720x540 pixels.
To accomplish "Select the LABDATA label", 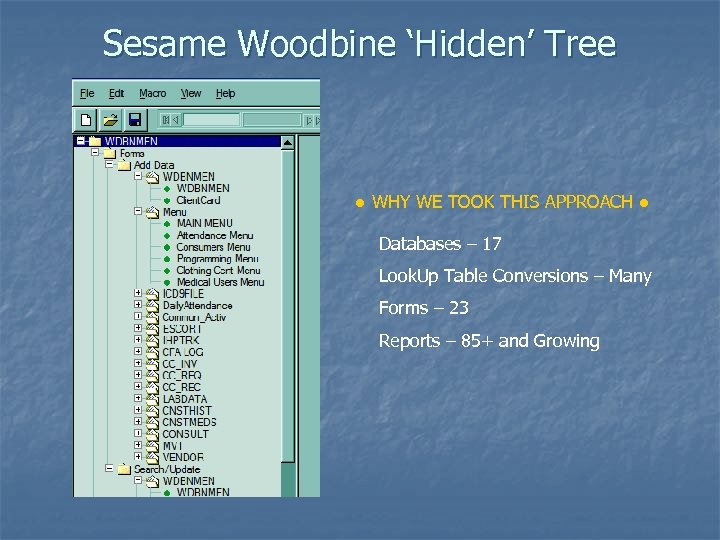I will 185,399.
